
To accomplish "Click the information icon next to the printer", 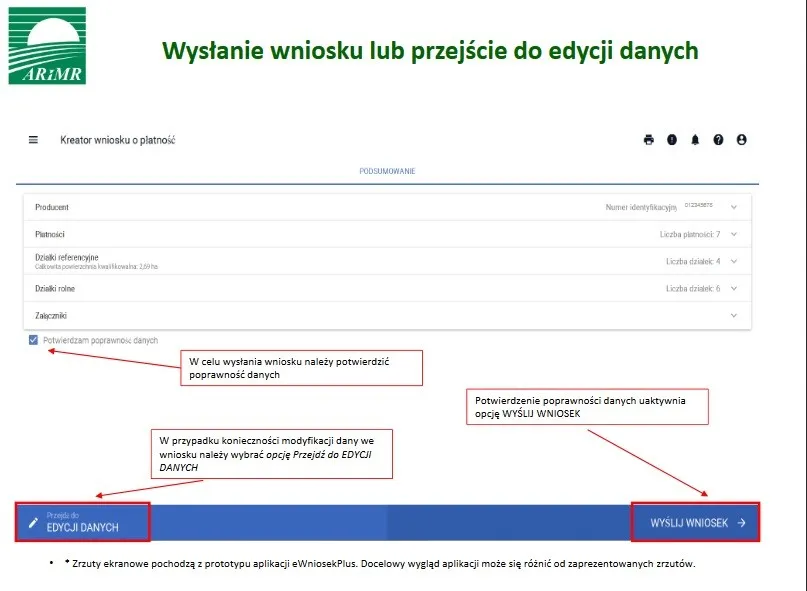I will point(672,140).
